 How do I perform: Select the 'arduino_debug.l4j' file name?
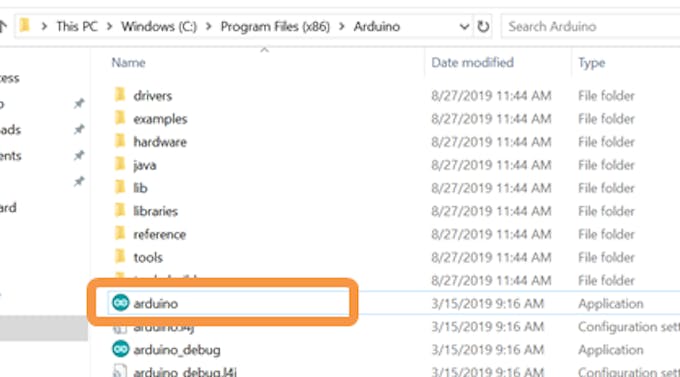pyautogui.click(x=185, y=372)
